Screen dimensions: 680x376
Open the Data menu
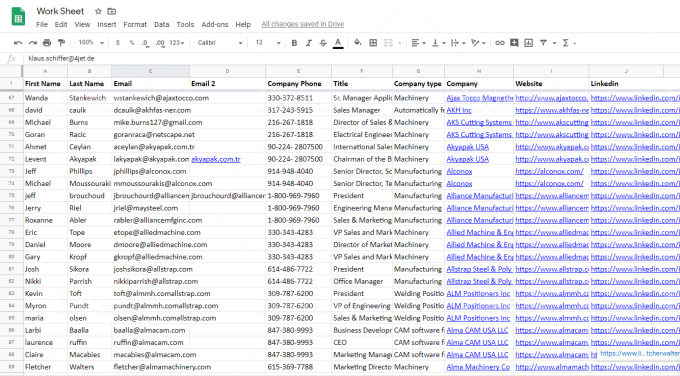161,24
